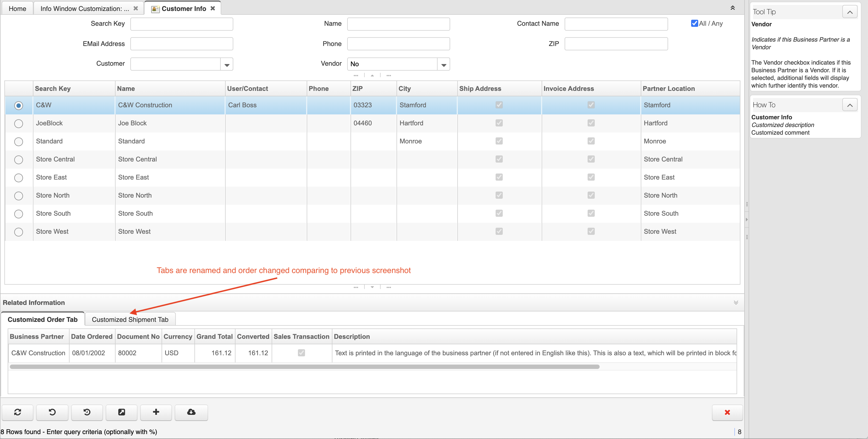Select the JoeBlock radio button
The image size is (868, 439).
pos(19,123)
